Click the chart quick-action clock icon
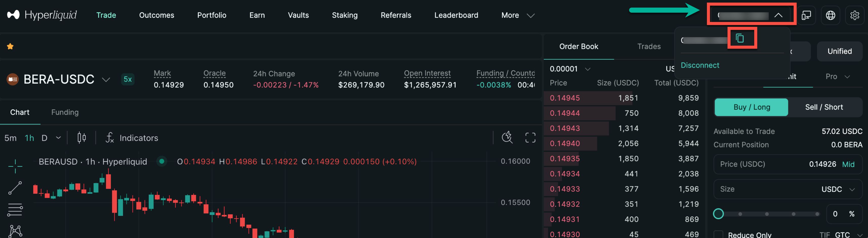Viewport: 868px width, 238px height. point(507,137)
